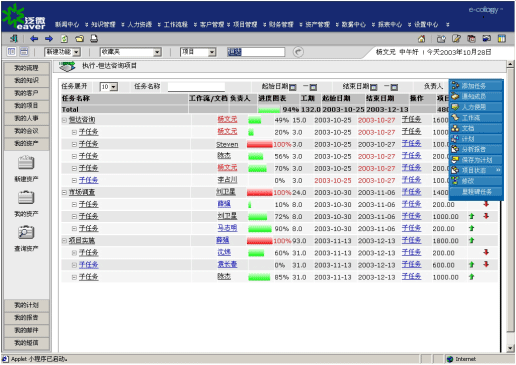
Task: Open the favorites folder toolbar icon
Action: [79, 39]
